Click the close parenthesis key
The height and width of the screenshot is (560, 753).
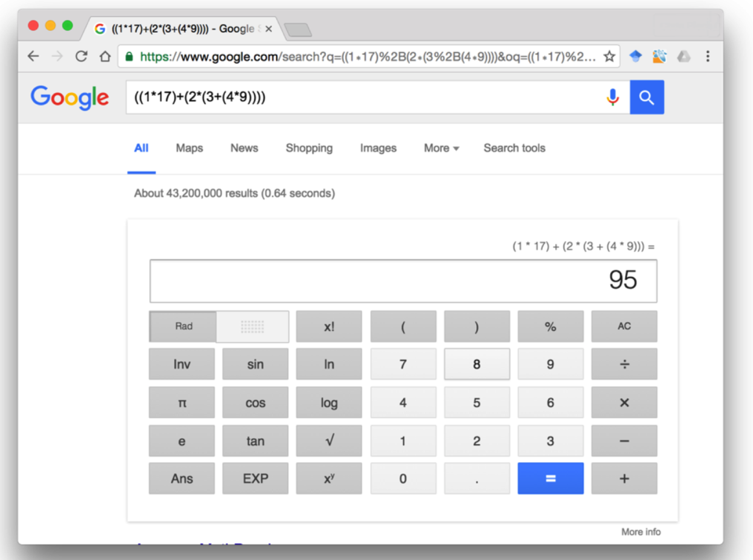[x=477, y=326]
